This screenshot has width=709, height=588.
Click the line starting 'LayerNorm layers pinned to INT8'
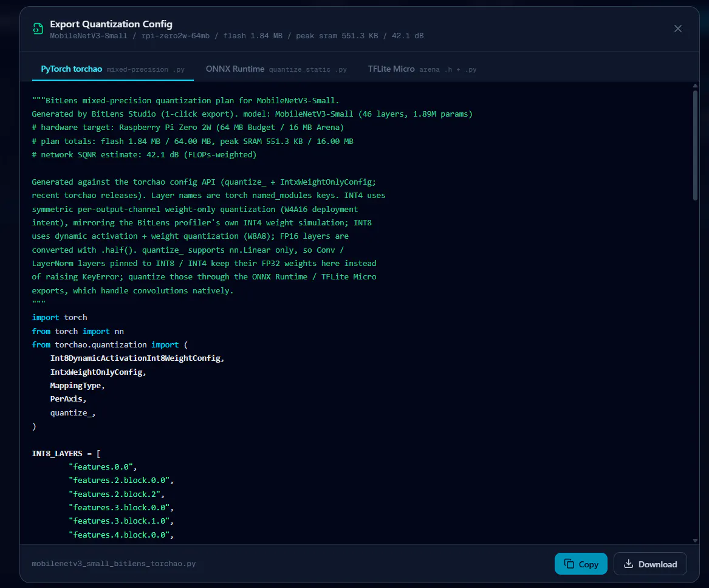(204, 263)
